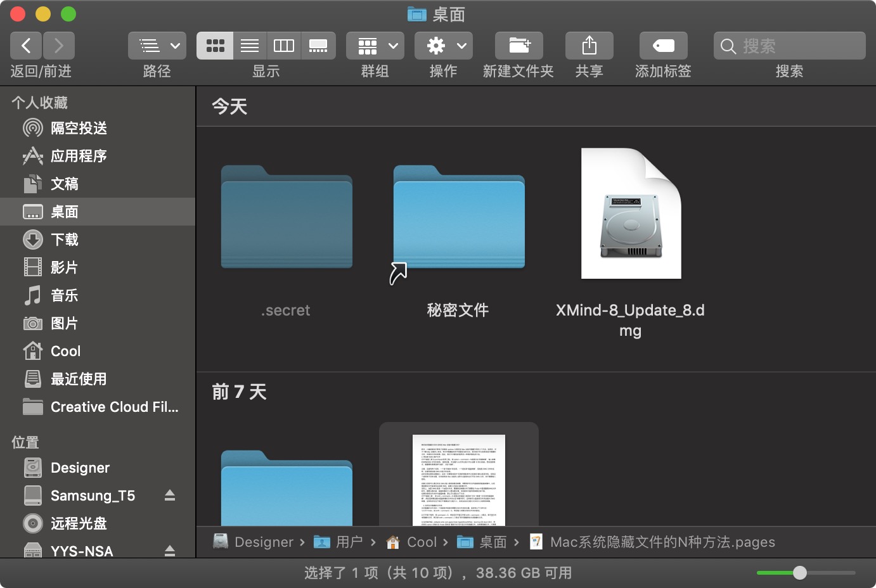Image resolution: width=876 pixels, height=588 pixels.
Task: Select the Designer disk in sidebar
Action: (x=98, y=468)
